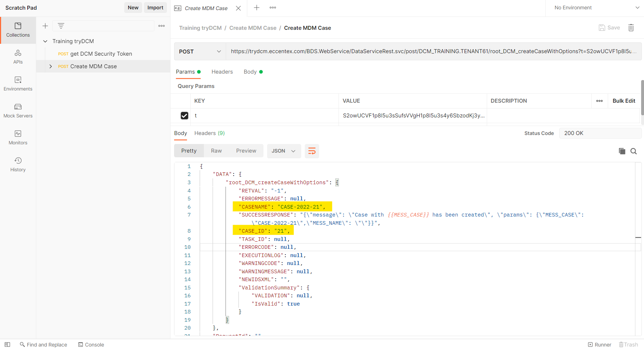The image size is (644, 349).
Task: Switch to the request Headers tab
Action: [x=222, y=72]
